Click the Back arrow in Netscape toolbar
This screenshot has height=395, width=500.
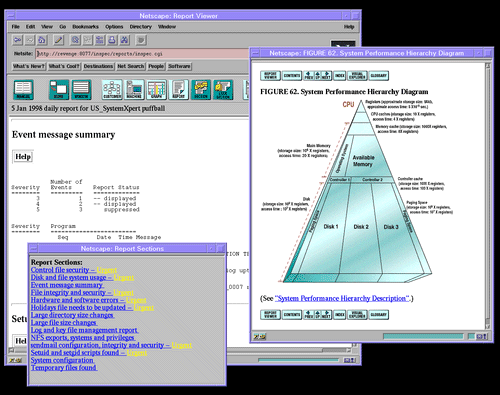pos(17,40)
